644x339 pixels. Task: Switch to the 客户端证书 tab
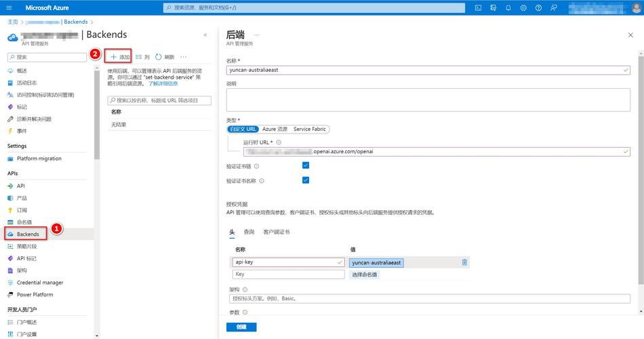277,232
